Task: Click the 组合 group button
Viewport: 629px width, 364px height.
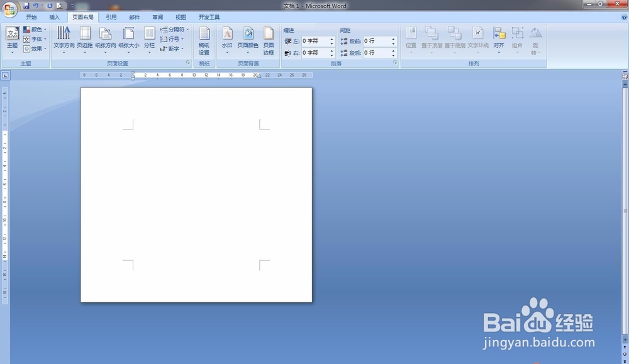Action: pos(517,40)
